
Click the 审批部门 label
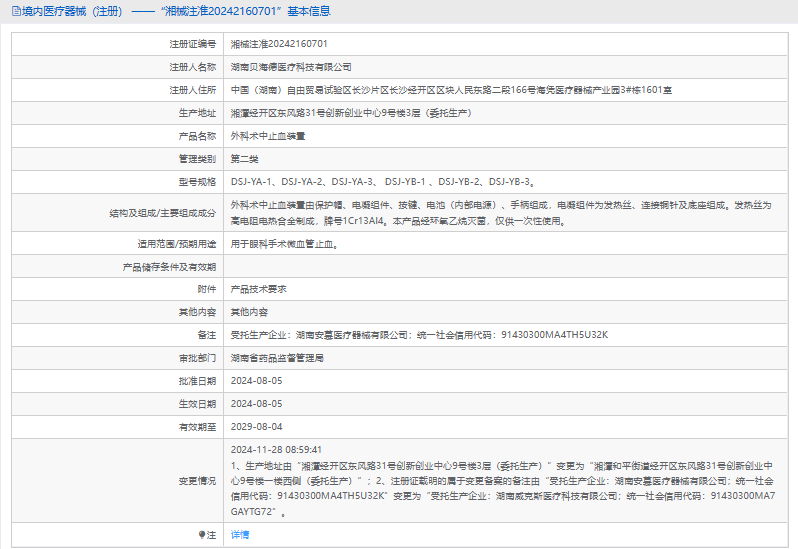197,358
